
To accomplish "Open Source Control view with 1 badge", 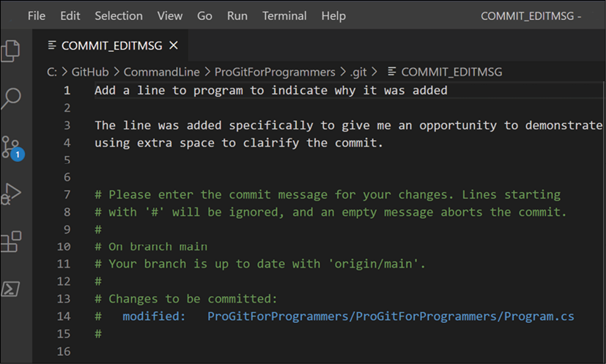I will click(12, 148).
